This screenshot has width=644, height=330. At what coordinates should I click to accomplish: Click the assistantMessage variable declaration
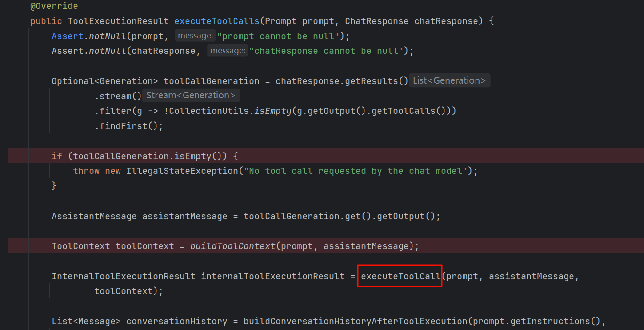point(185,217)
